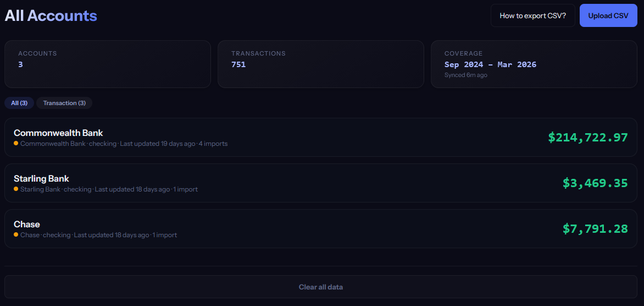Click the All Accounts page heading

[x=51, y=15]
